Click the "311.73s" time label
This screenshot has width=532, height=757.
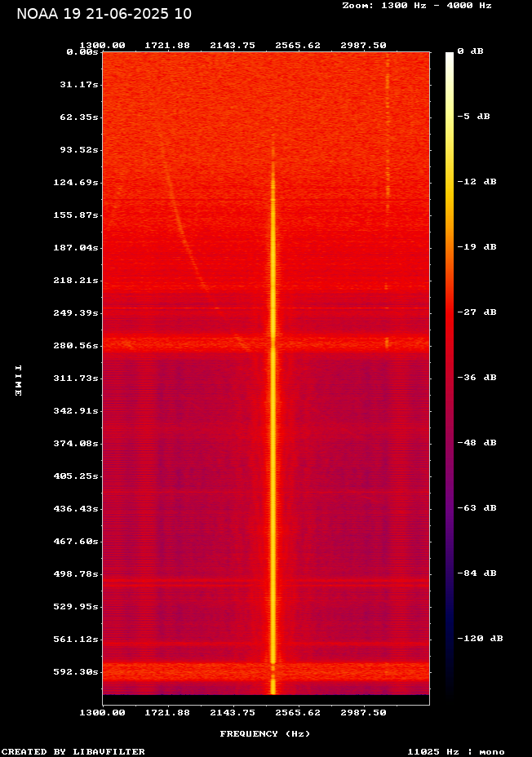click(76, 378)
